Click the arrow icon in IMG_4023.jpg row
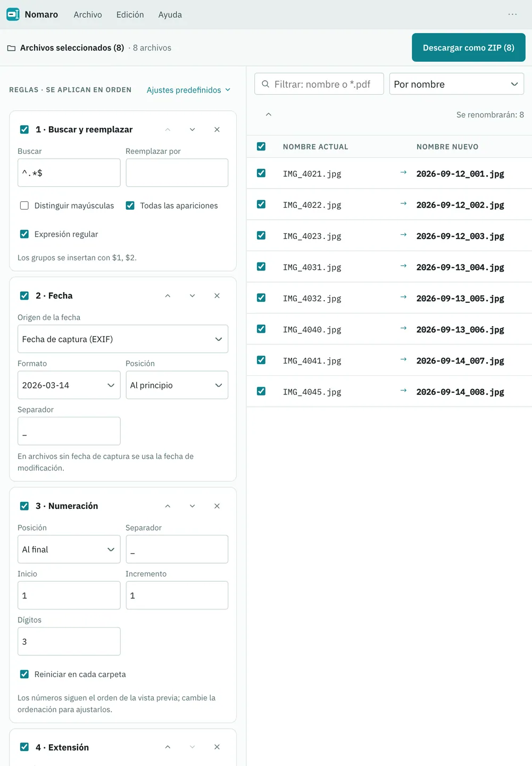 [x=403, y=235]
